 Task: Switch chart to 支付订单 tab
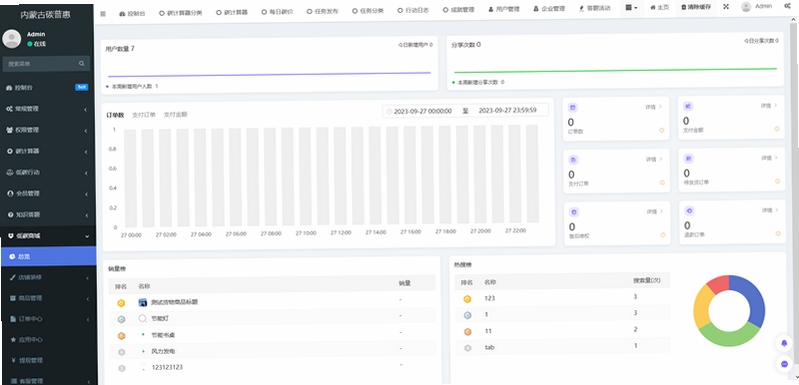tap(144, 115)
